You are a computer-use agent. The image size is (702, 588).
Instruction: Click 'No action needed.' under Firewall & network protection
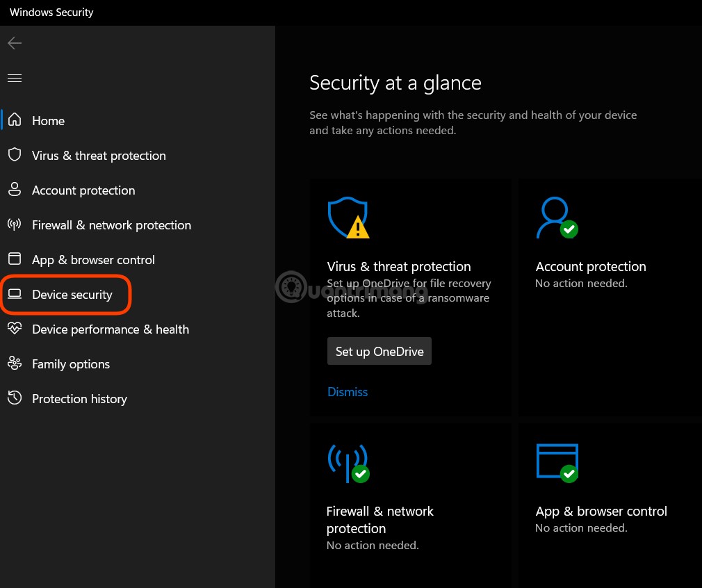[x=373, y=545]
